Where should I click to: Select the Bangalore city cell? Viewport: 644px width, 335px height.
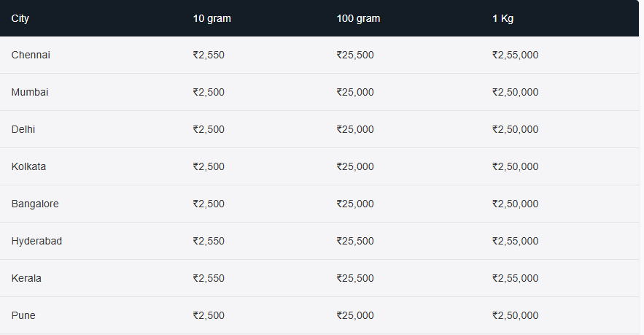point(35,204)
